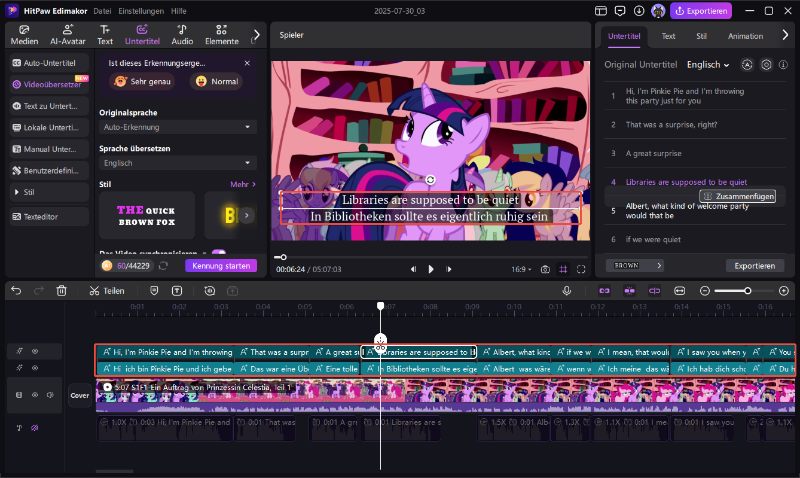Expand the Stil sidebar item
This screenshot has width=800, height=478.
pyautogui.click(x=49, y=192)
